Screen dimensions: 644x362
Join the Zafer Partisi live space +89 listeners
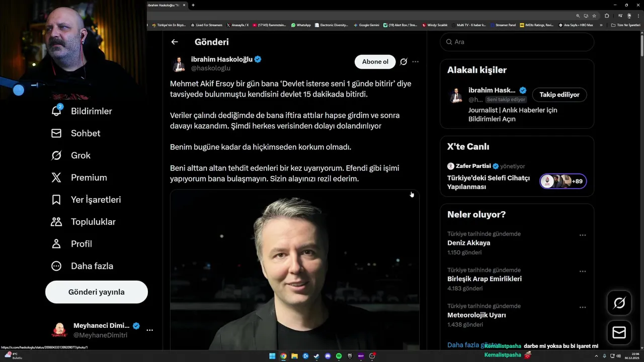pyautogui.click(x=563, y=182)
